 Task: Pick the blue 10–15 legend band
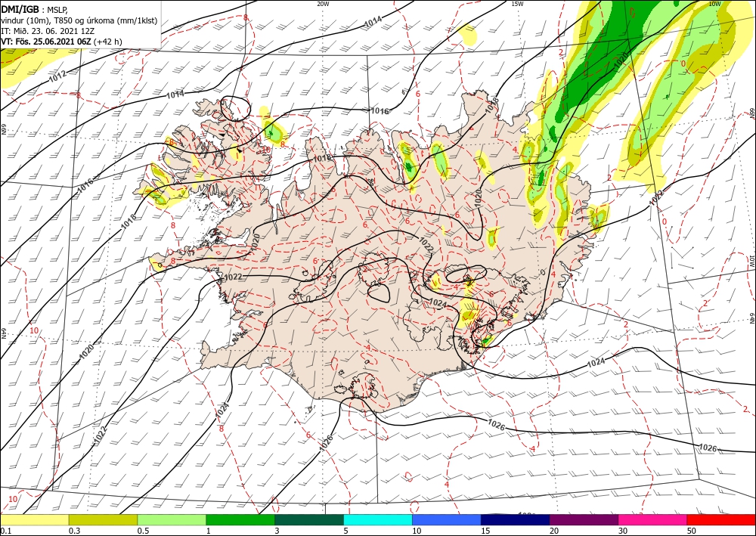(447, 519)
